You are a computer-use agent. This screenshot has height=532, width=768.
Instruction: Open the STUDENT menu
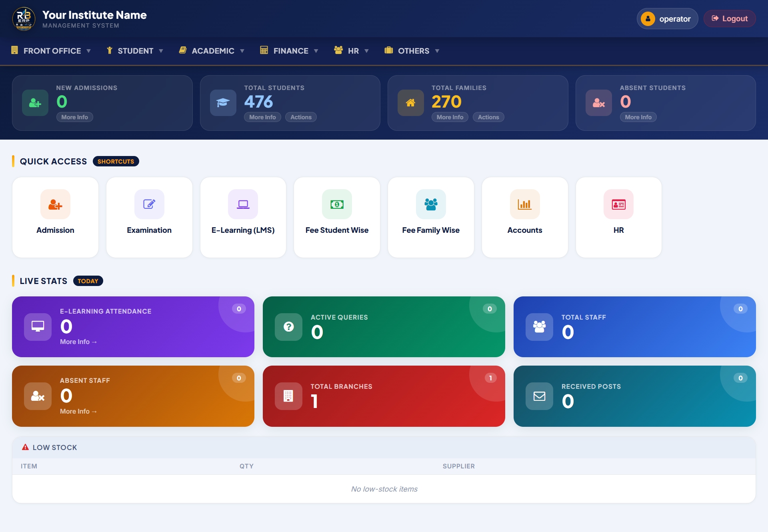[x=135, y=51]
